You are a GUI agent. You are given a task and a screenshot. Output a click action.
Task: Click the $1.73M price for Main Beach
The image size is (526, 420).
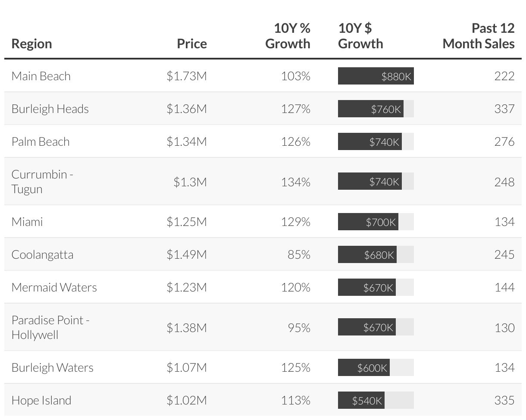click(187, 76)
